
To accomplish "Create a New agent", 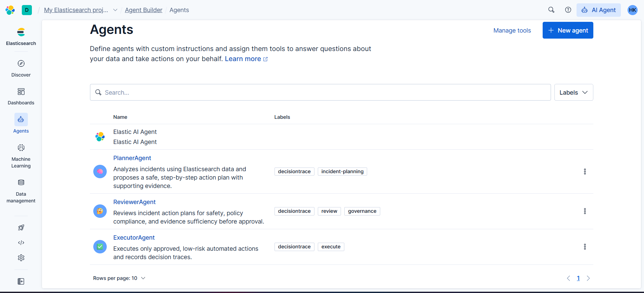I will pos(568,30).
